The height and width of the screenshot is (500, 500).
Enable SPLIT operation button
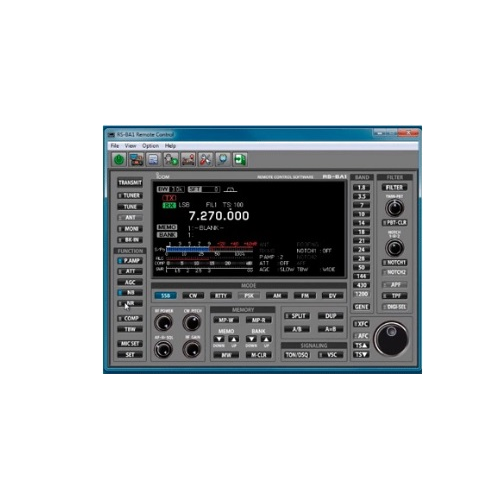point(297,316)
